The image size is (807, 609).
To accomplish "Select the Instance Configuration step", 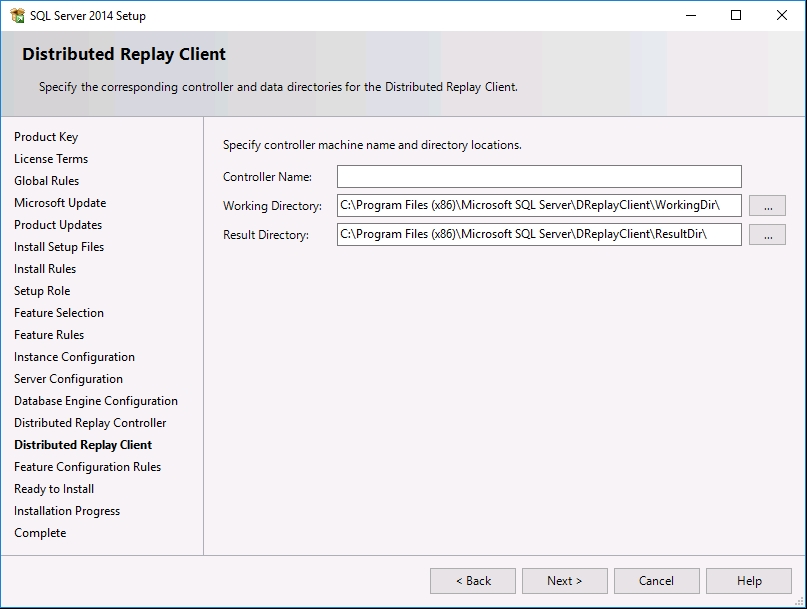I will 74,357.
